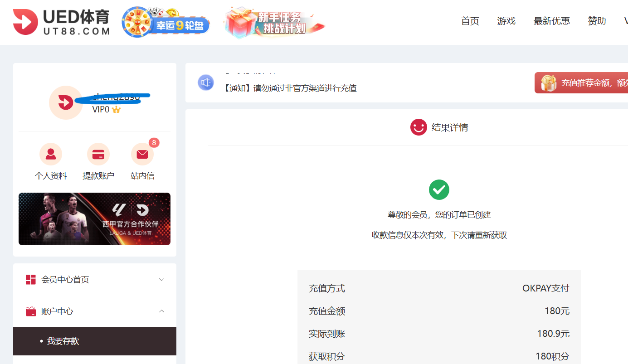Image resolution: width=628 pixels, height=364 pixels.
Task: Click the 西甲官方合作伙伴 banner image
Action: [94, 219]
